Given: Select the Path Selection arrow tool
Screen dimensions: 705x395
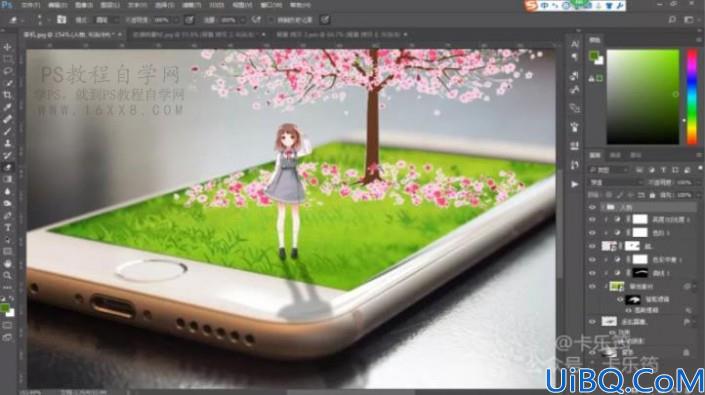Looking at the screenshot, I should coord(8,240).
